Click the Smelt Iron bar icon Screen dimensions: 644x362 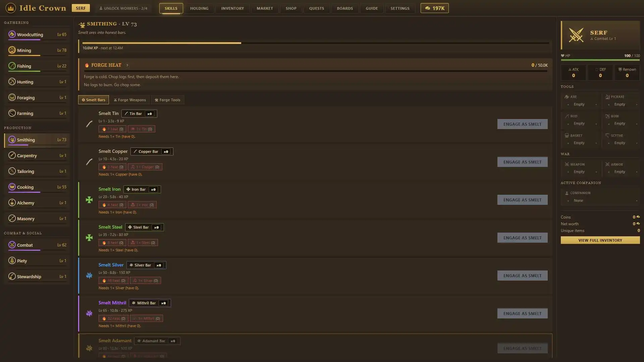(89, 200)
